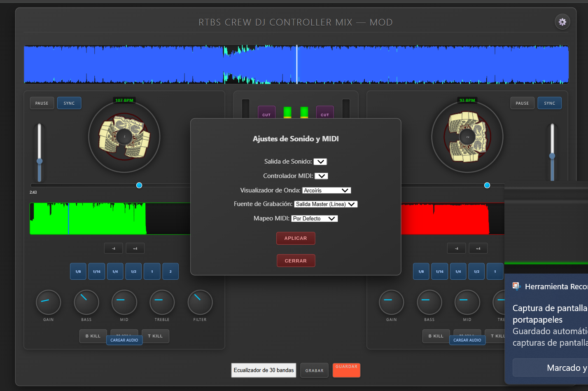Image resolution: width=588 pixels, height=391 pixels.
Task: Open the Mapeo MIDI dropdown
Action: (314, 218)
